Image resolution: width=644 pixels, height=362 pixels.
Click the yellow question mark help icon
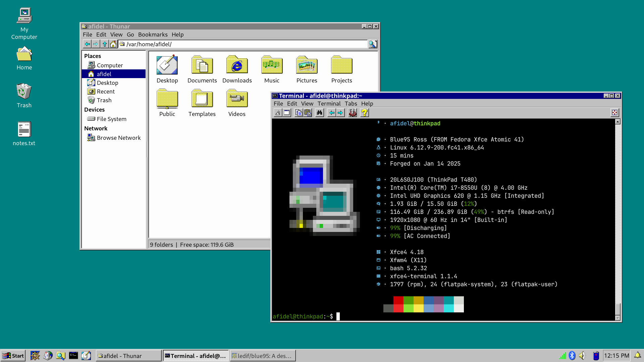pyautogui.click(x=365, y=113)
